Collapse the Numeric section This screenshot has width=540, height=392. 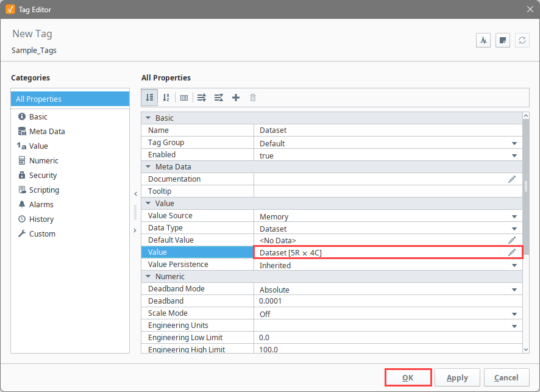pyautogui.click(x=148, y=276)
